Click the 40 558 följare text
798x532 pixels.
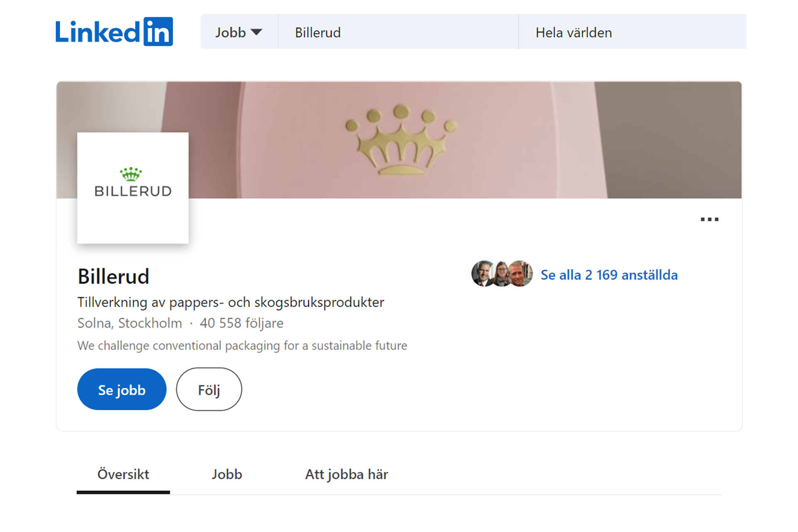pyautogui.click(x=241, y=323)
